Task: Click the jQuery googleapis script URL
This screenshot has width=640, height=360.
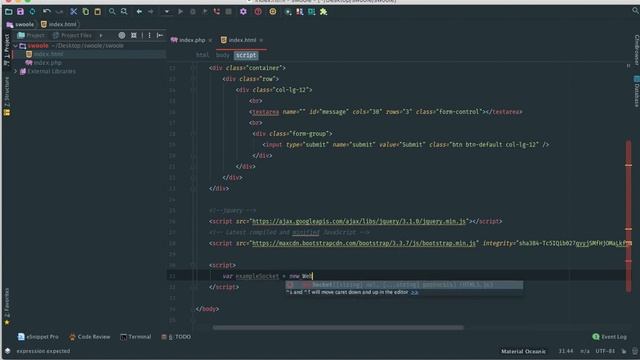Action: tap(359, 221)
